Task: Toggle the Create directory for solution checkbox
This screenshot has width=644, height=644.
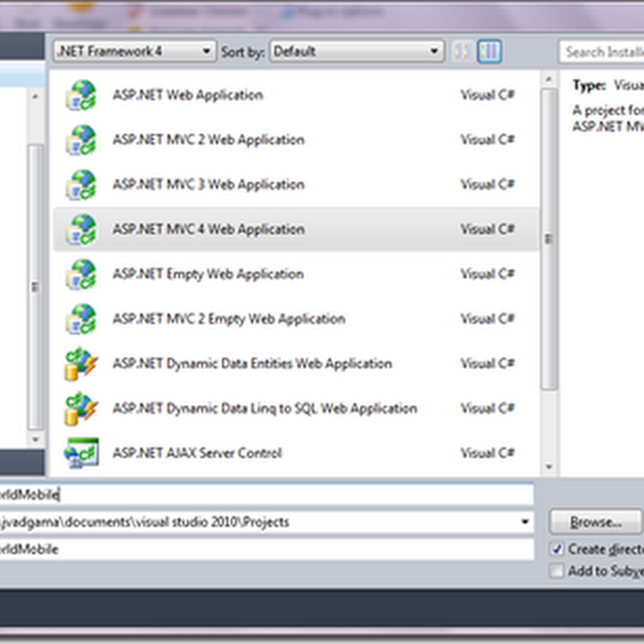Action: click(x=556, y=549)
